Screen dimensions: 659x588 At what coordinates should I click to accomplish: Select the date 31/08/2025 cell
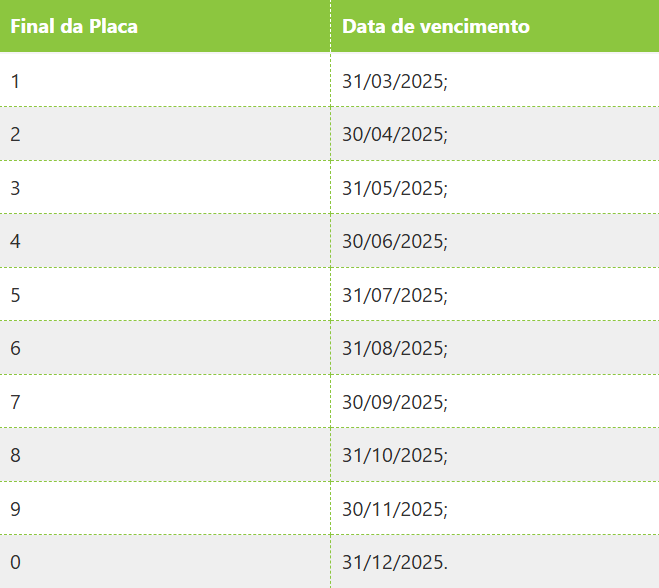(x=495, y=348)
